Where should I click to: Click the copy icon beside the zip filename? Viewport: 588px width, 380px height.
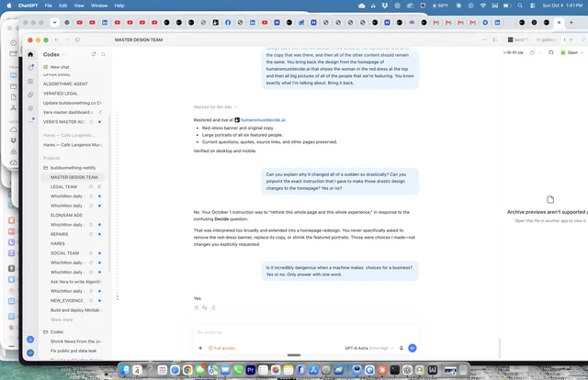coord(532,52)
